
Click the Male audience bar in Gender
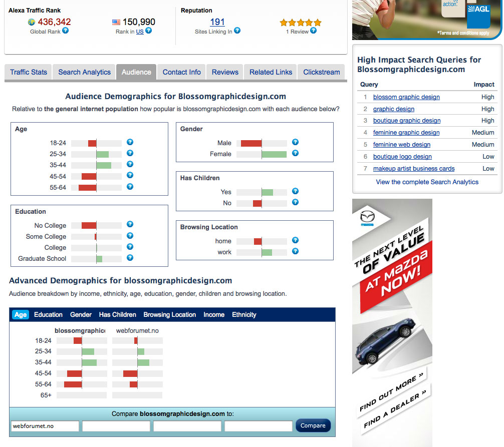click(251, 143)
